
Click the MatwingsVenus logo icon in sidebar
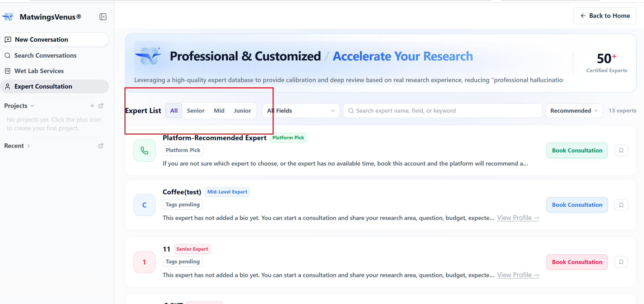(x=8, y=17)
